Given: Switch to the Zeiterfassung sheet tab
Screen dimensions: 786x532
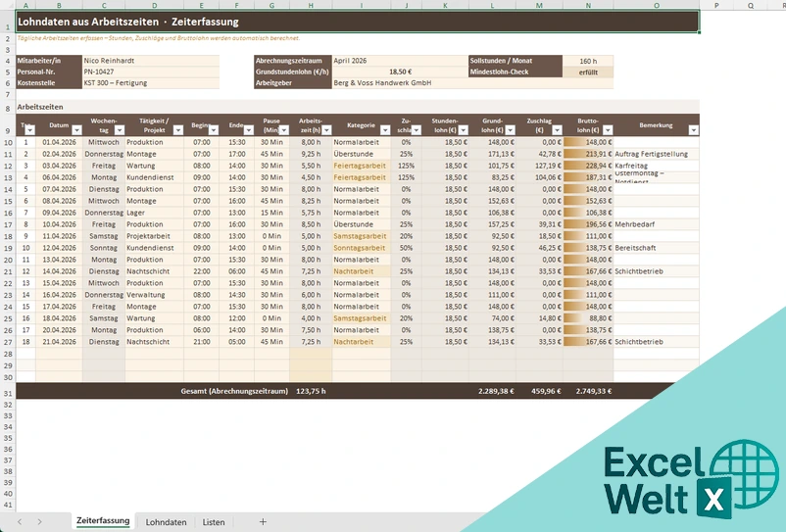Looking at the screenshot, I should (103, 521).
